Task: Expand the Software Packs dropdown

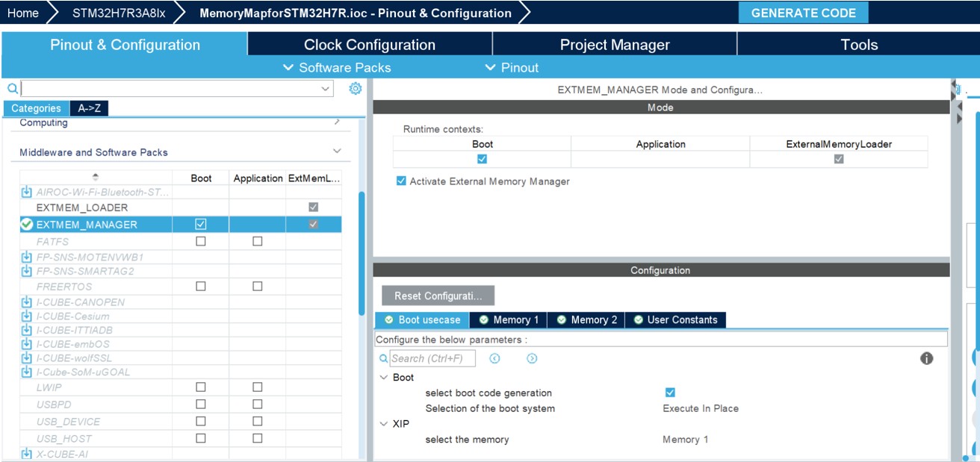Action: 337,67
